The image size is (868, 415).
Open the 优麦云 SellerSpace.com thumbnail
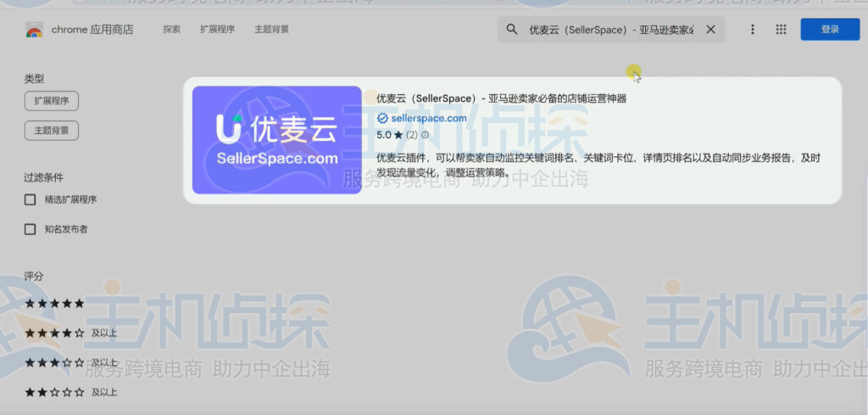[277, 140]
